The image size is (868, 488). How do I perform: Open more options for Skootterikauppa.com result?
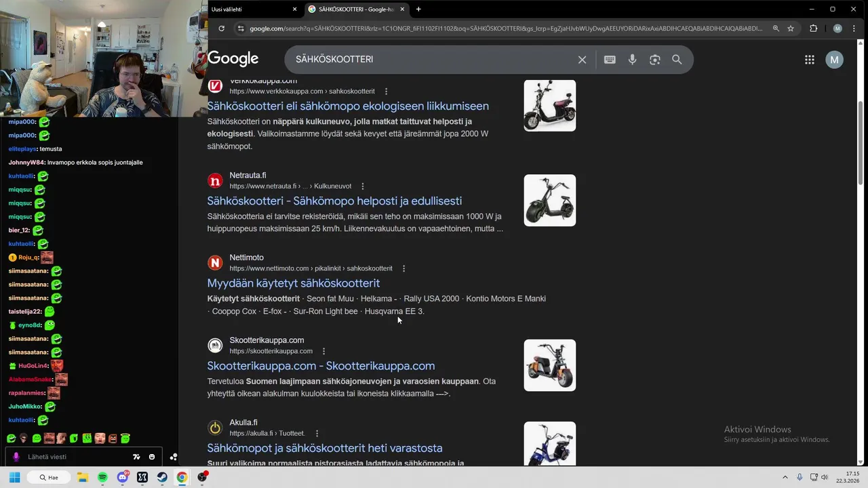(323, 351)
